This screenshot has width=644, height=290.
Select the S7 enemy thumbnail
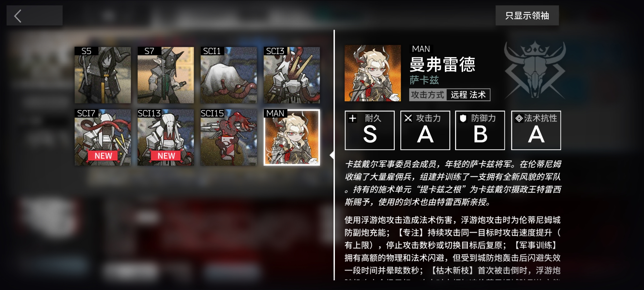coord(166,75)
